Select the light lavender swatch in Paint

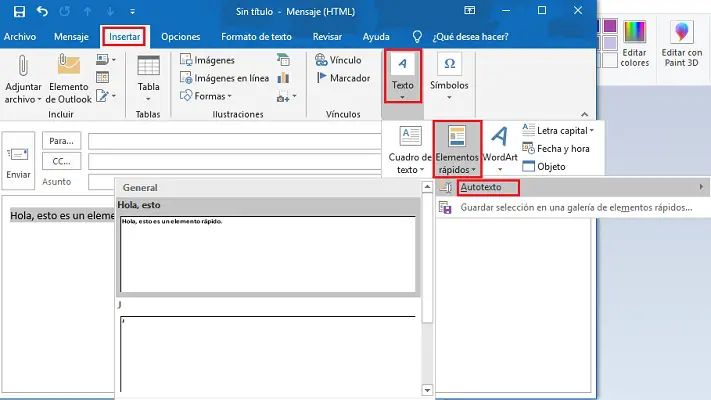tap(610, 43)
